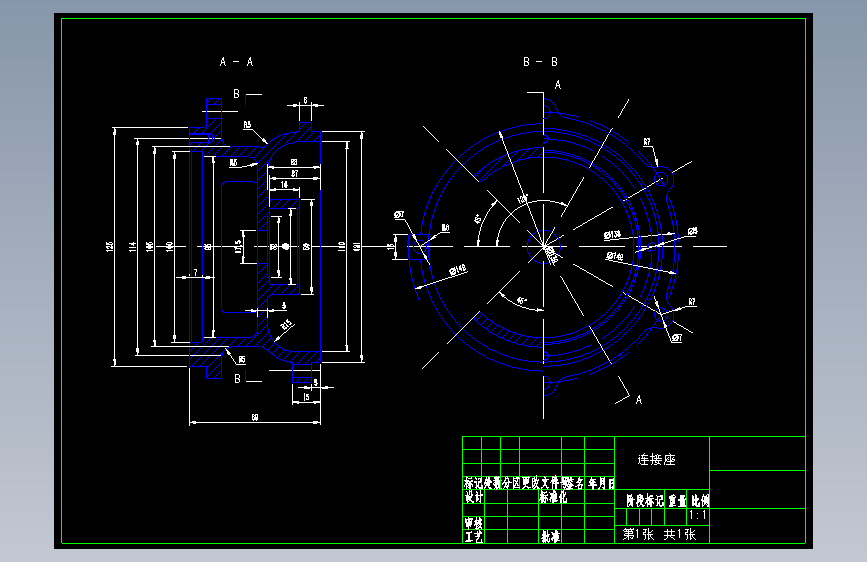Click the "B - B" section view title
867x562 pixels.
tap(540, 62)
